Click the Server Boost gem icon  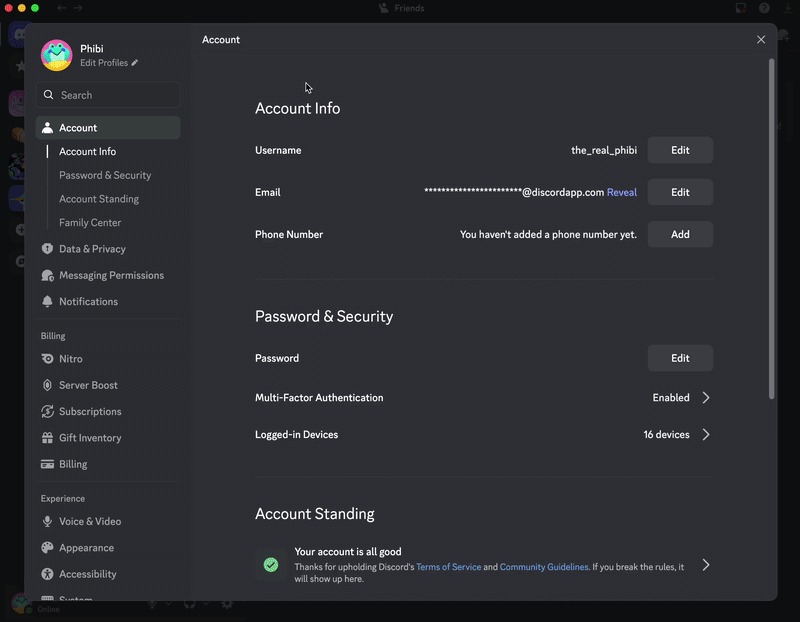(47, 385)
